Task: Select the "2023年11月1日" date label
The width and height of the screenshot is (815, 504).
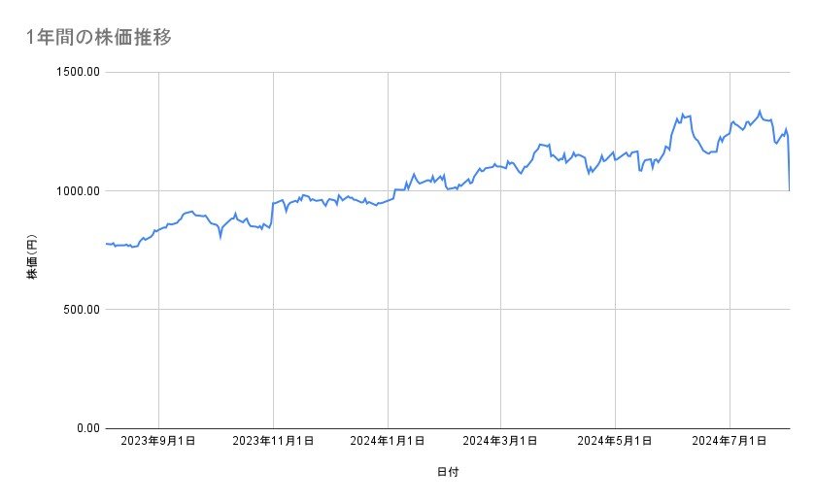Action: 273,442
